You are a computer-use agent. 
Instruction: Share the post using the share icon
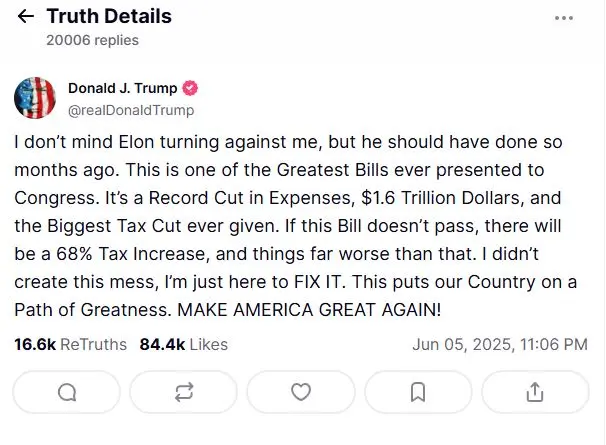pyautogui.click(x=535, y=391)
